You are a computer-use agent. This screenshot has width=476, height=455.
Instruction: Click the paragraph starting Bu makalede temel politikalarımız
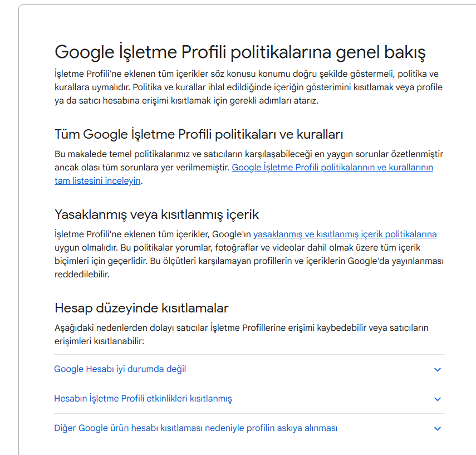tap(249, 168)
